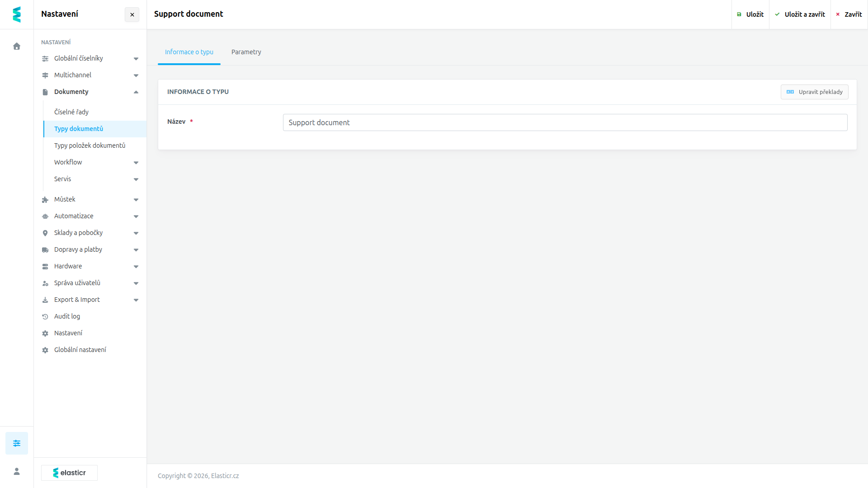Expand Správa uživatelů menu arrow

click(136, 283)
